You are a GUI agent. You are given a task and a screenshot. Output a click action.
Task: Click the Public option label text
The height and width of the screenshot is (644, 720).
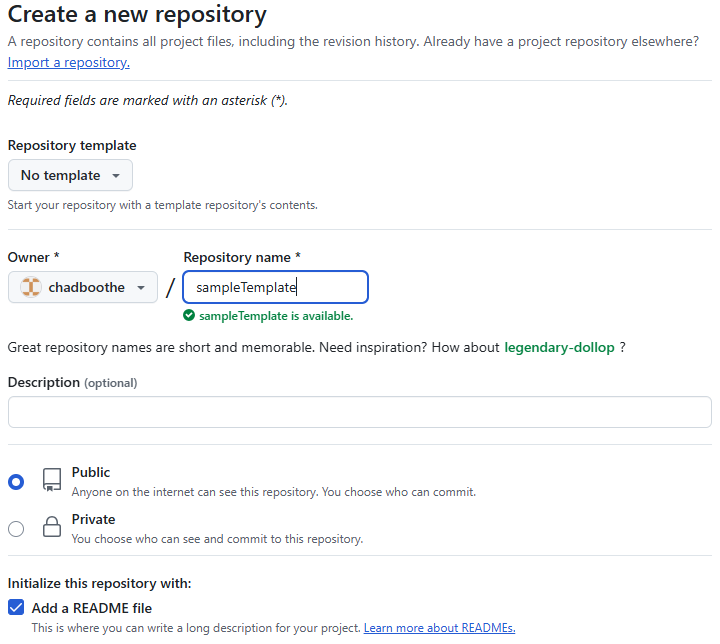point(91,472)
